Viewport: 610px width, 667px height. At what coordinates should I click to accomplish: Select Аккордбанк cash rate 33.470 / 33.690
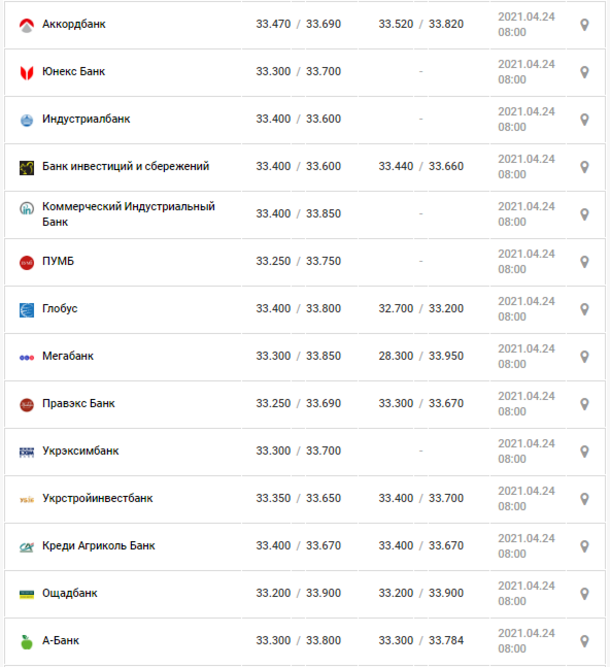[298, 24]
